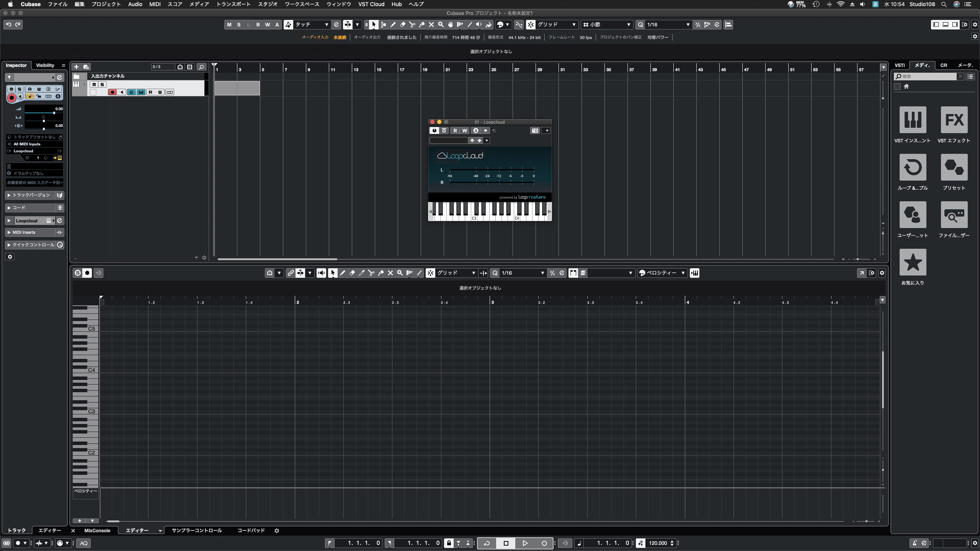
Task: Click the 未接続 audio input status
Action: point(339,37)
